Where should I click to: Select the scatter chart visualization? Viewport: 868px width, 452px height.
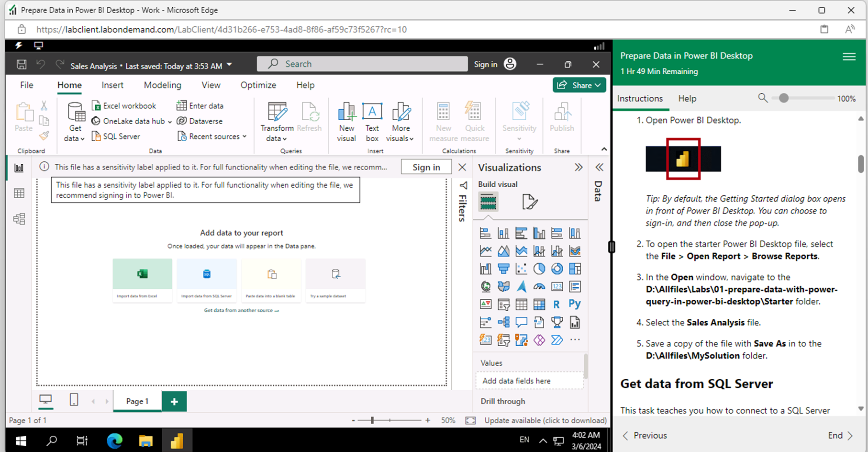pyautogui.click(x=521, y=269)
